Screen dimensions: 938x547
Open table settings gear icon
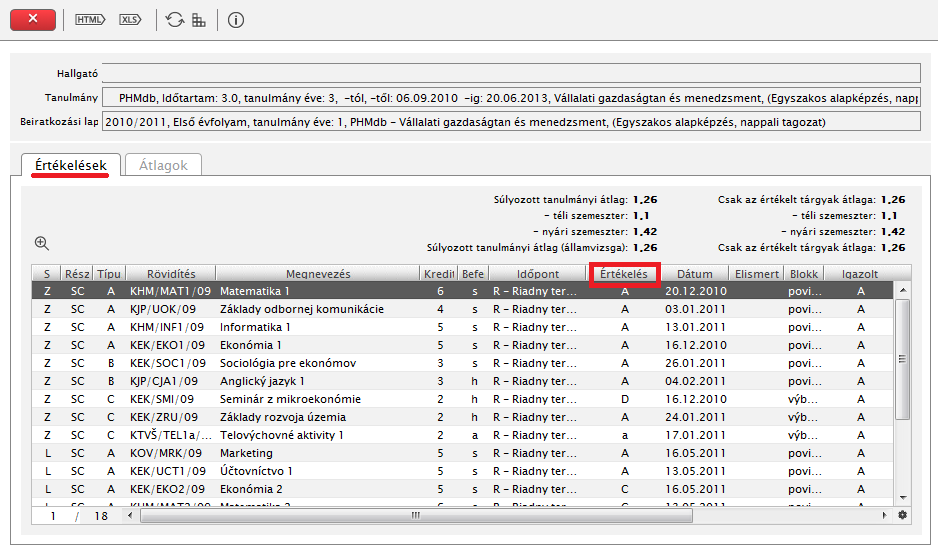903,515
